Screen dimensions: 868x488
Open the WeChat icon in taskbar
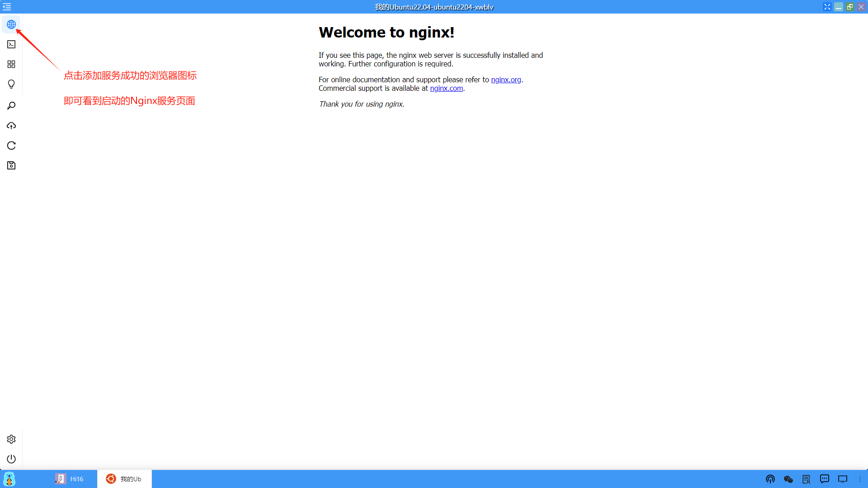pyautogui.click(x=788, y=479)
